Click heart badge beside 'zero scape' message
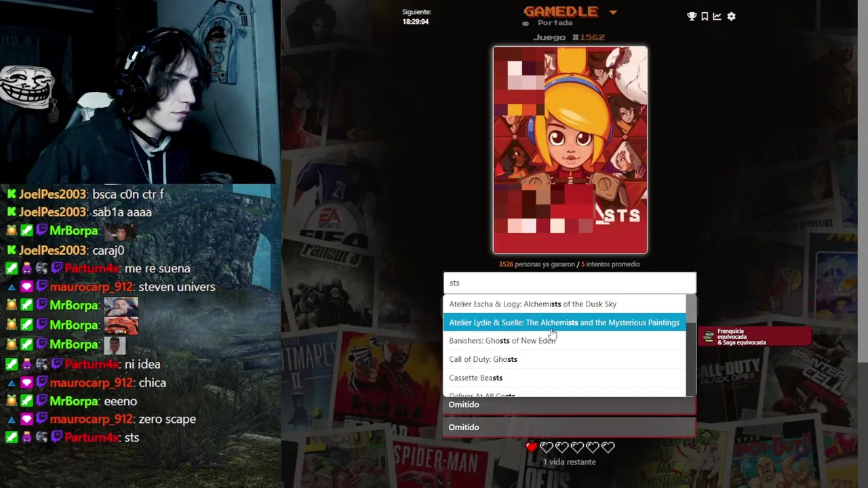 pos(26,420)
